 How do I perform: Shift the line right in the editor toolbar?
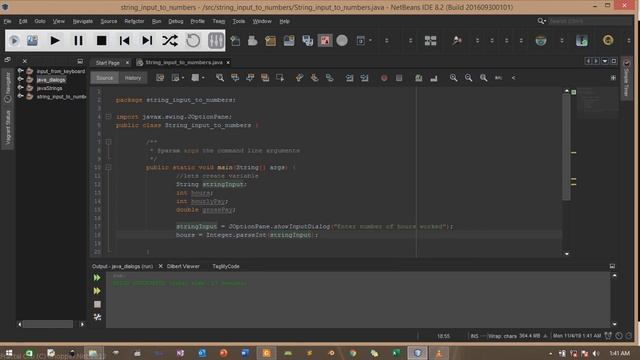pyautogui.click(x=364, y=78)
